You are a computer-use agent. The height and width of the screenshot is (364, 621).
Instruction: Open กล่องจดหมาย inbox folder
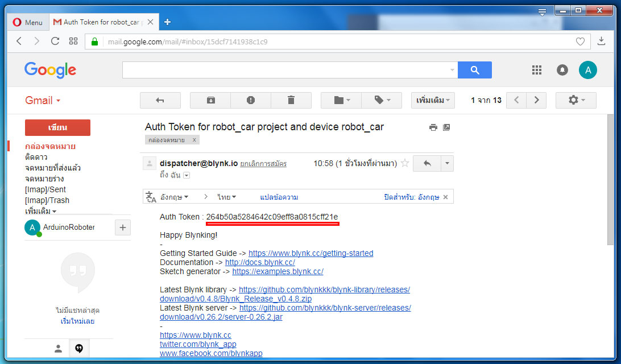pyautogui.click(x=50, y=146)
